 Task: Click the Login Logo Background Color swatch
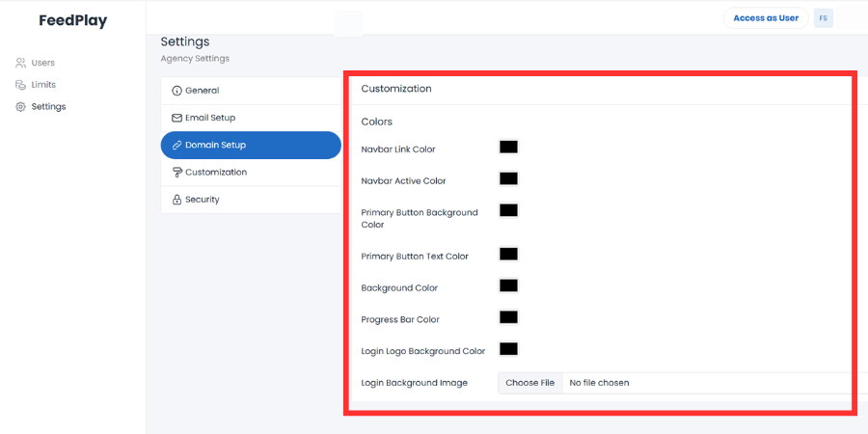coord(508,349)
